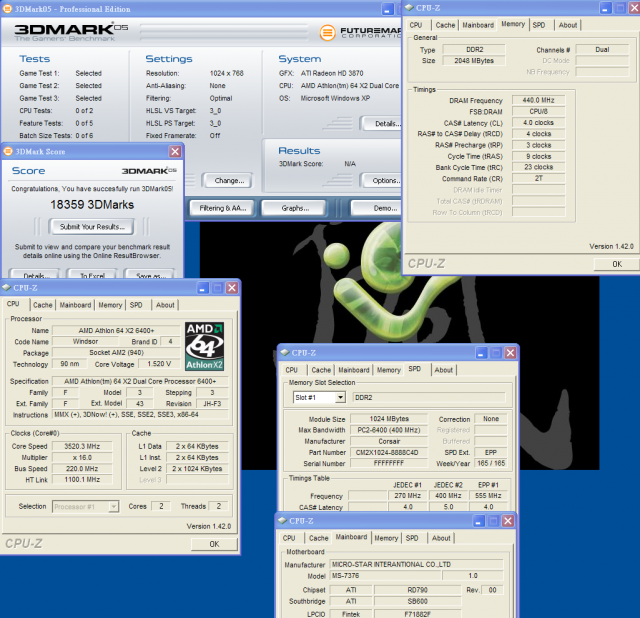Click CAS# Latency 4.0 clocks value
The image size is (640, 618).
click(x=538, y=122)
